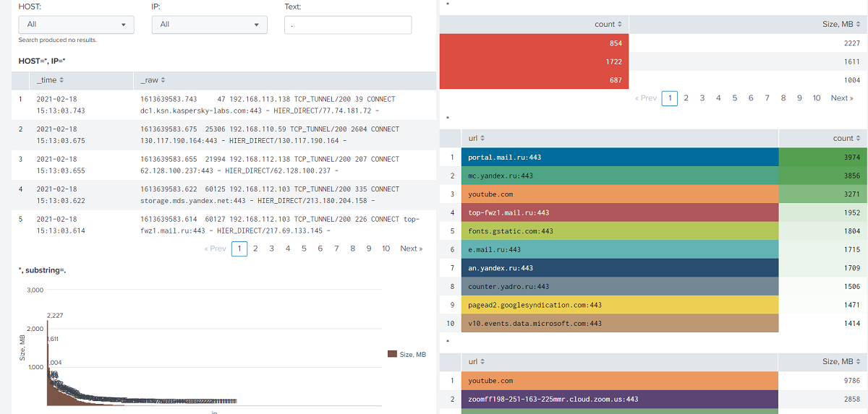
Task: Open page 9 of the count/Size table
Action: 799,98
